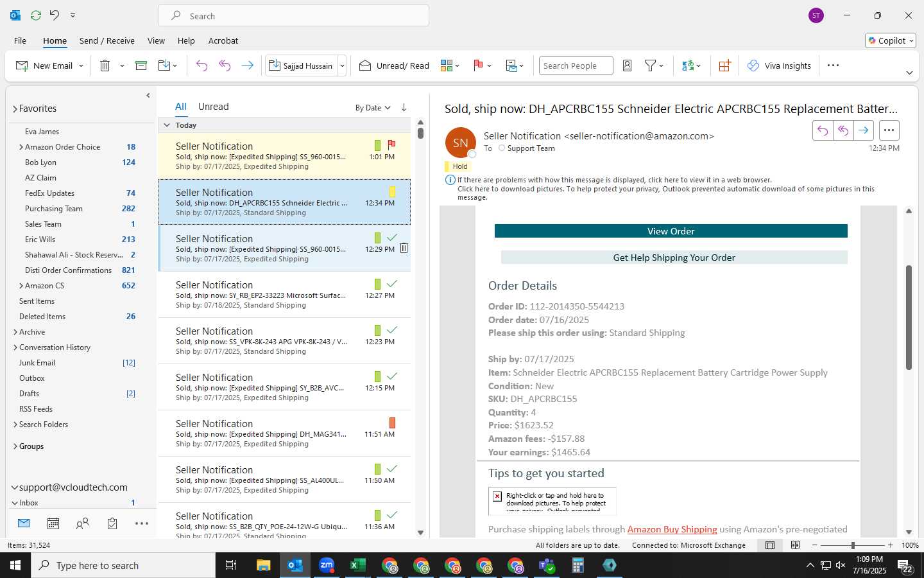
Task: Open Microsoft Teams from the taskbar
Action: (547, 565)
